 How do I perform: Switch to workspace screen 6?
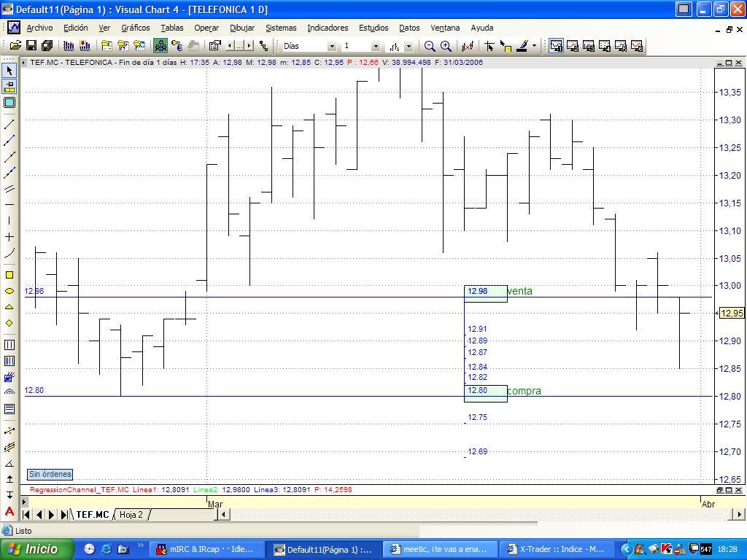[x=637, y=46]
